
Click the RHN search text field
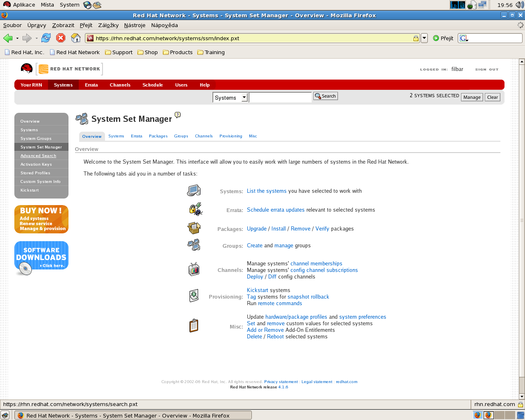pyautogui.click(x=280, y=98)
